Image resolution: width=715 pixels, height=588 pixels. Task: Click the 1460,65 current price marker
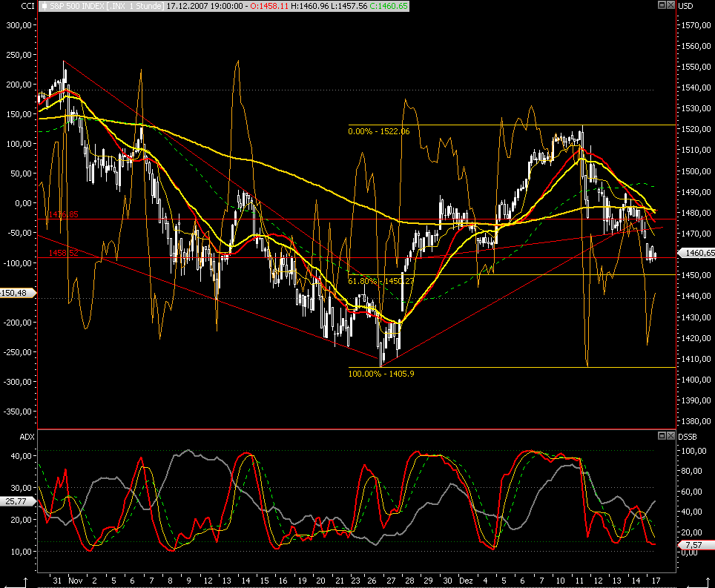[x=696, y=253]
